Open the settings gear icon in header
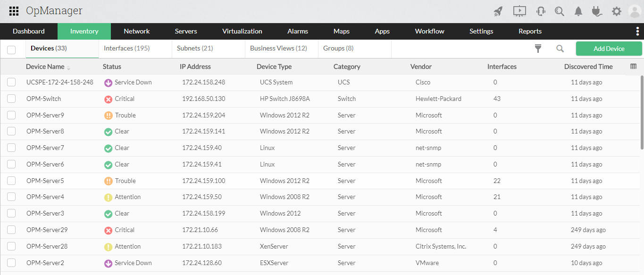Image resolution: width=644 pixels, height=275 pixels. (x=617, y=11)
